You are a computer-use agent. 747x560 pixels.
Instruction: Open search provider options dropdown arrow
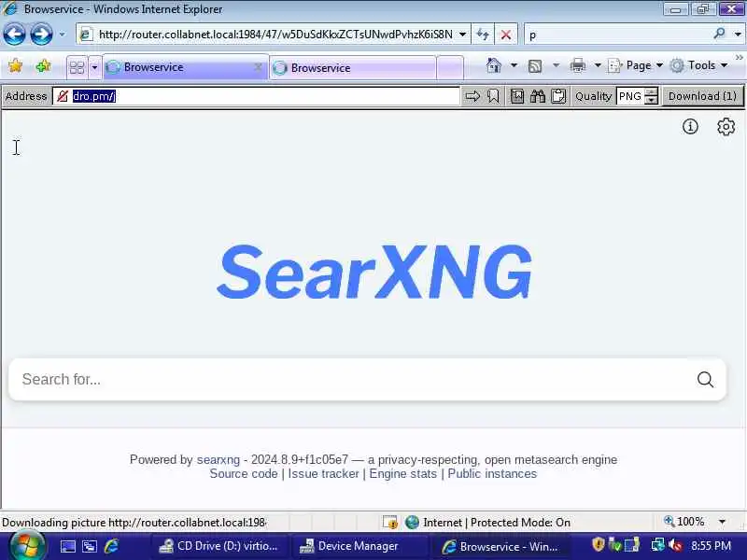(738, 35)
